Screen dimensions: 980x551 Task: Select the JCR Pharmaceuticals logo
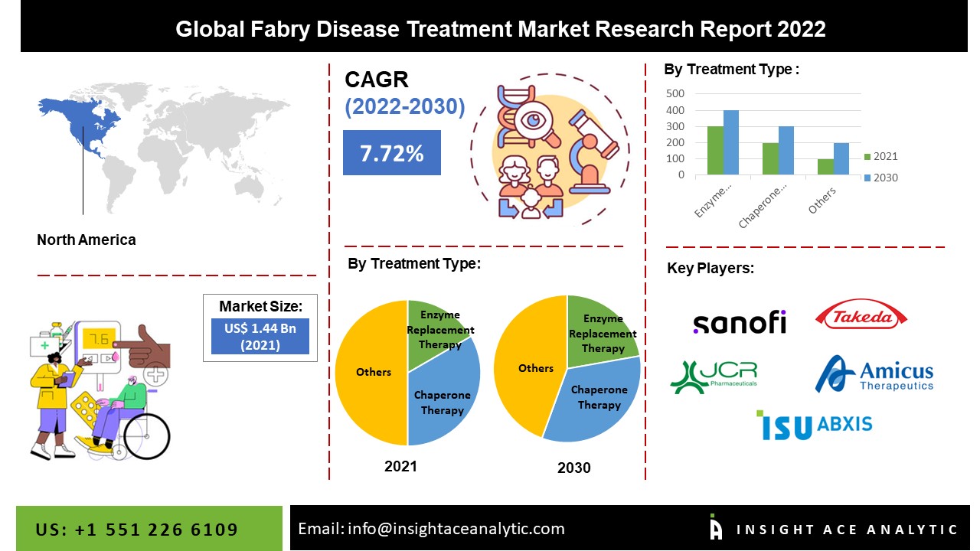pyautogui.click(x=713, y=376)
